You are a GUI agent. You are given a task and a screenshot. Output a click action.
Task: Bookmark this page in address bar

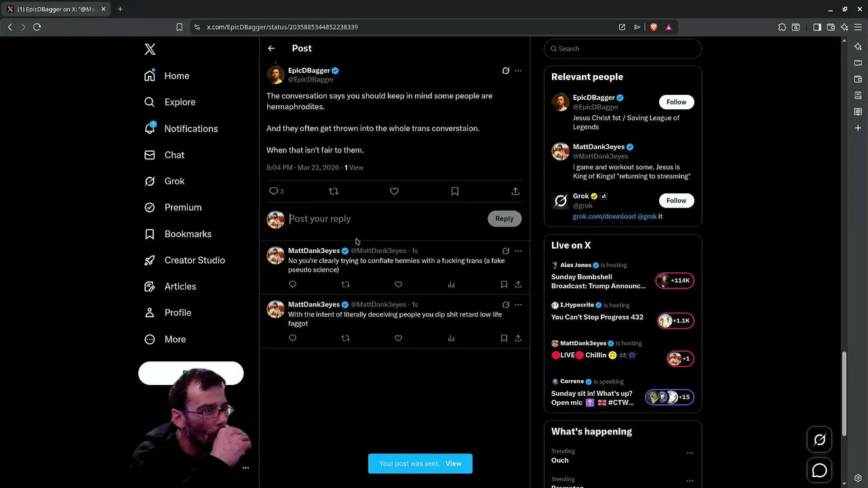click(x=179, y=27)
